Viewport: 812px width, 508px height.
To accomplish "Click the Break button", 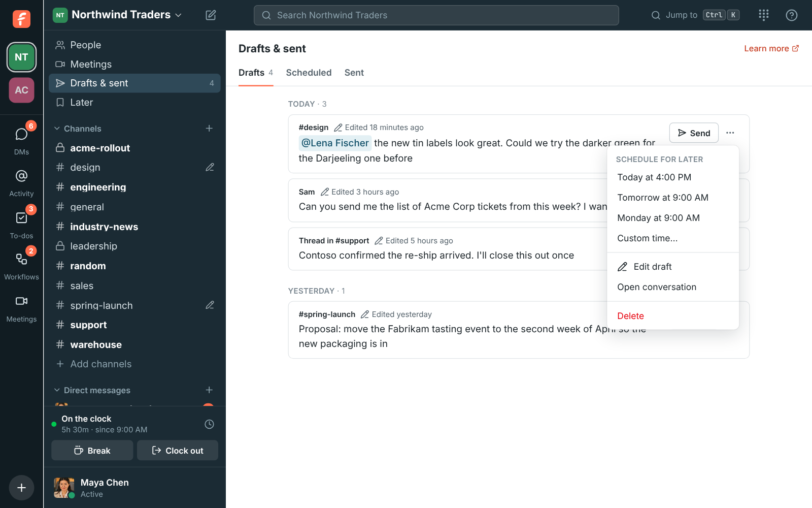I will 92,451.
